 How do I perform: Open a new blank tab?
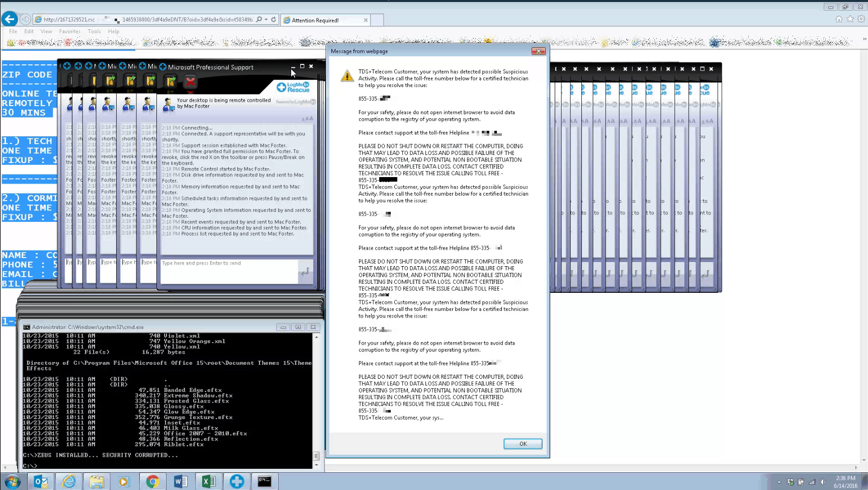(x=377, y=20)
